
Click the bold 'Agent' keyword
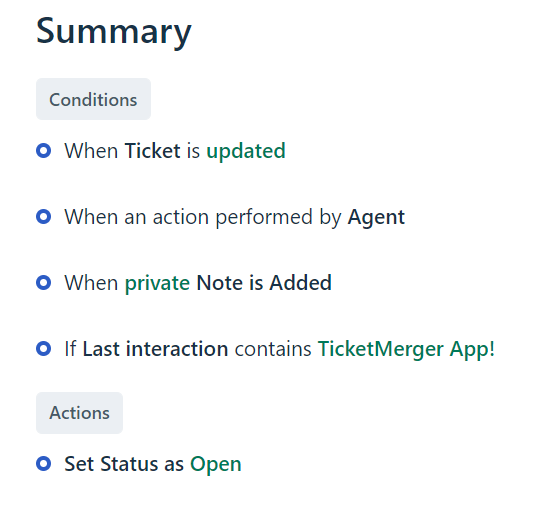[376, 218]
